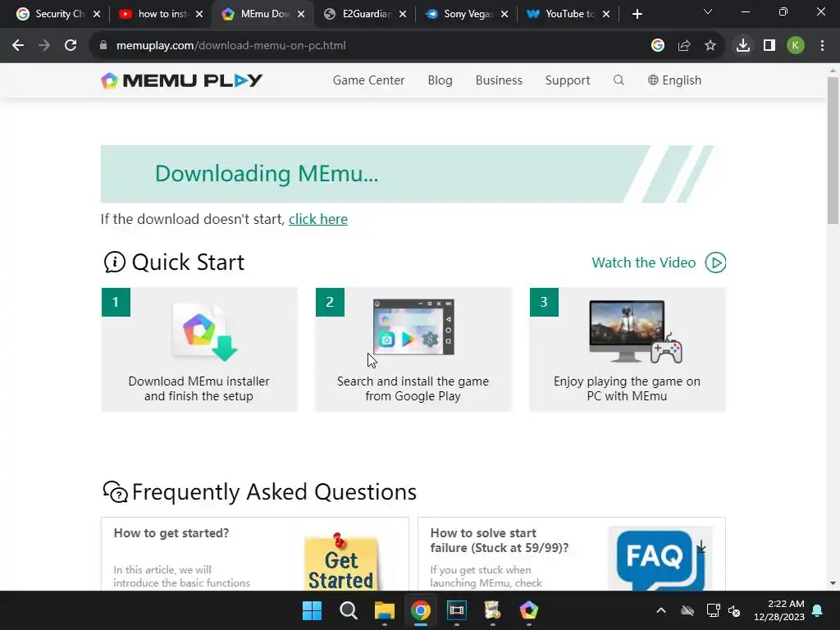The image size is (840, 630).
Task: Click the scrollbar down arrow
Action: tap(833, 583)
